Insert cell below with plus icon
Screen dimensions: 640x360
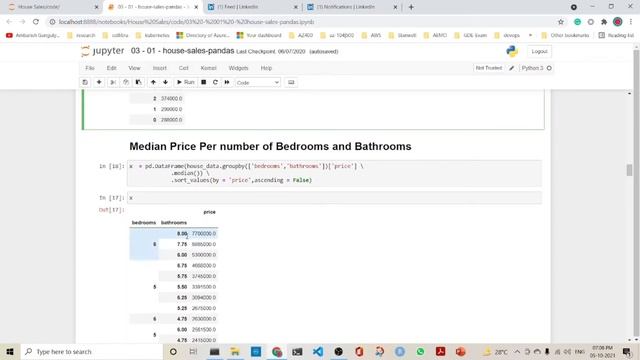[99, 82]
